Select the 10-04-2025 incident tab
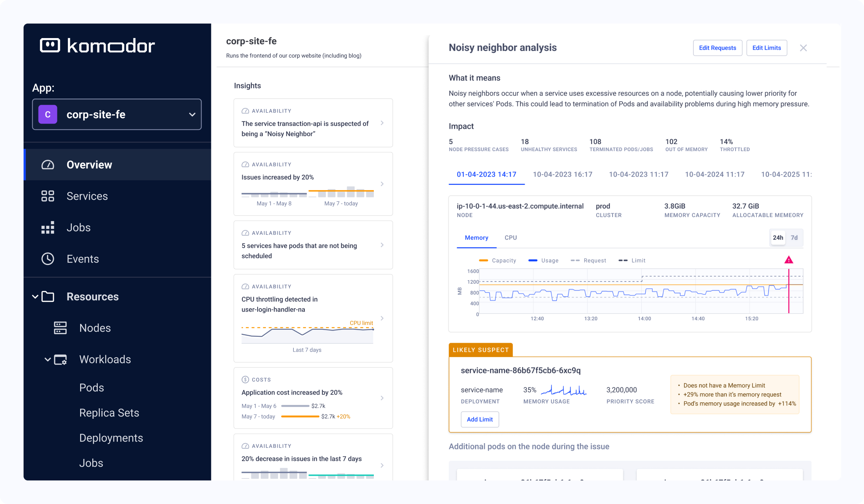Screen dimensions: 864x504 (786, 175)
